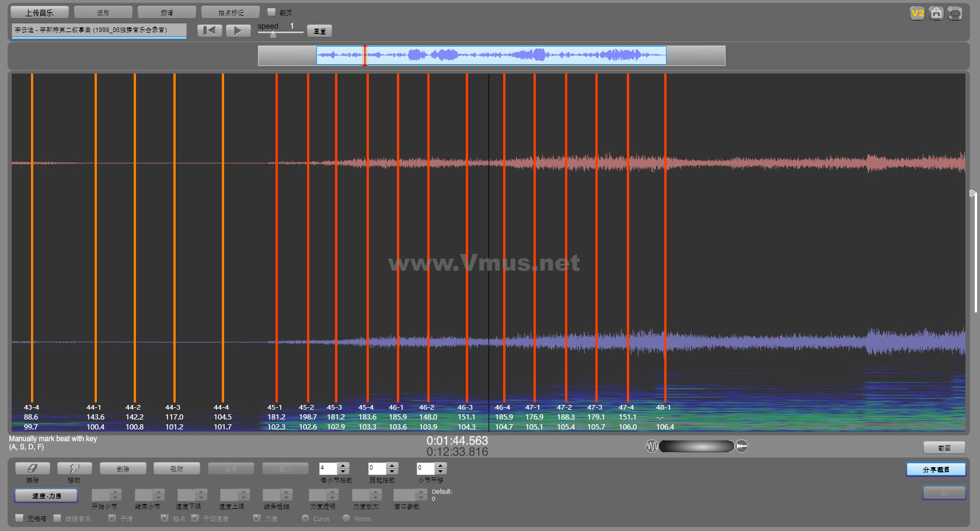Screen dimensions: 980x531
Task: Select the Curve radio button
Action: [x=305, y=518]
